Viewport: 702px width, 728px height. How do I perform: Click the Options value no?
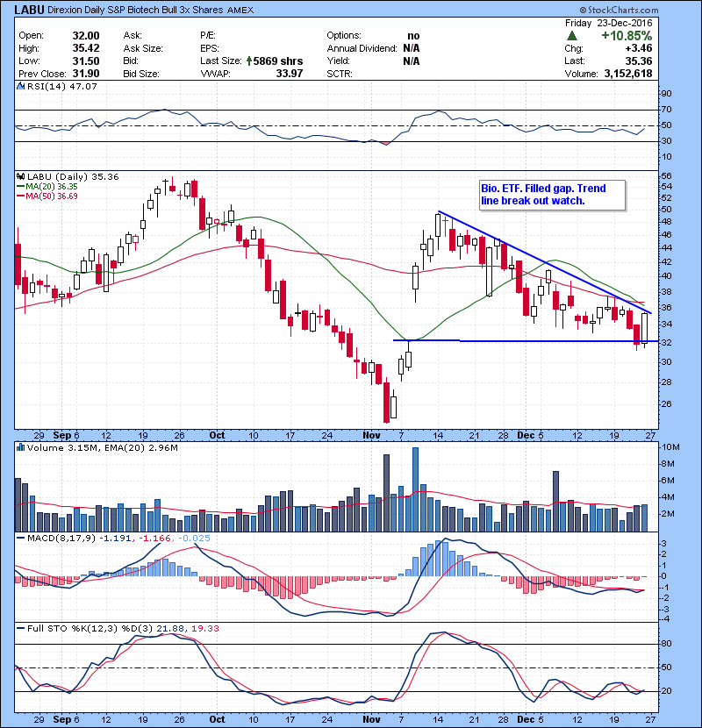tap(413, 36)
